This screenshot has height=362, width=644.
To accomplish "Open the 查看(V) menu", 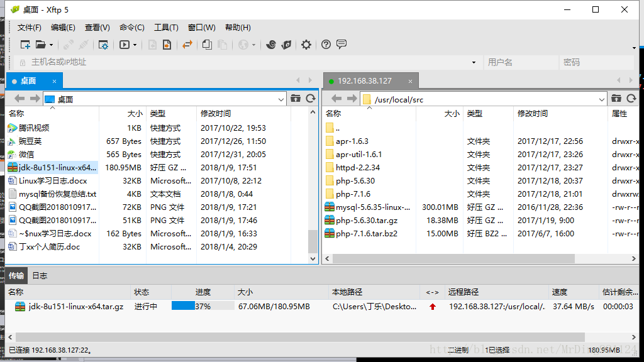I will (97, 28).
